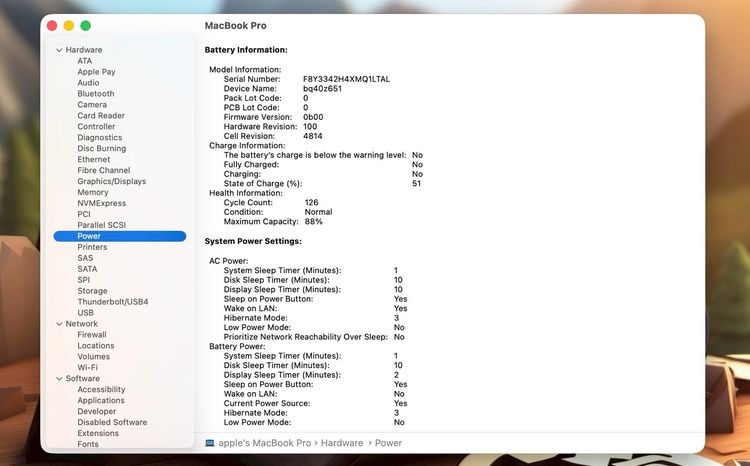The height and width of the screenshot is (466, 750).
Task: Select Wi-Fi under Network
Action: 88,368
